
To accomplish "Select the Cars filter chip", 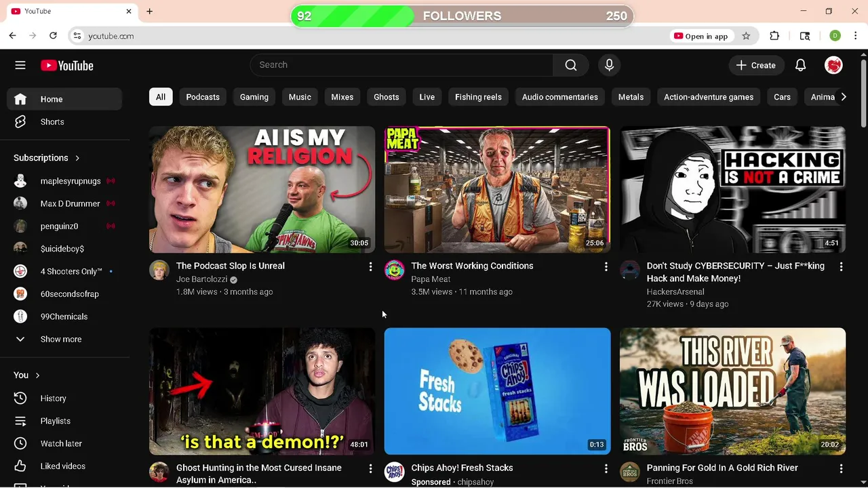I will 782,97.
